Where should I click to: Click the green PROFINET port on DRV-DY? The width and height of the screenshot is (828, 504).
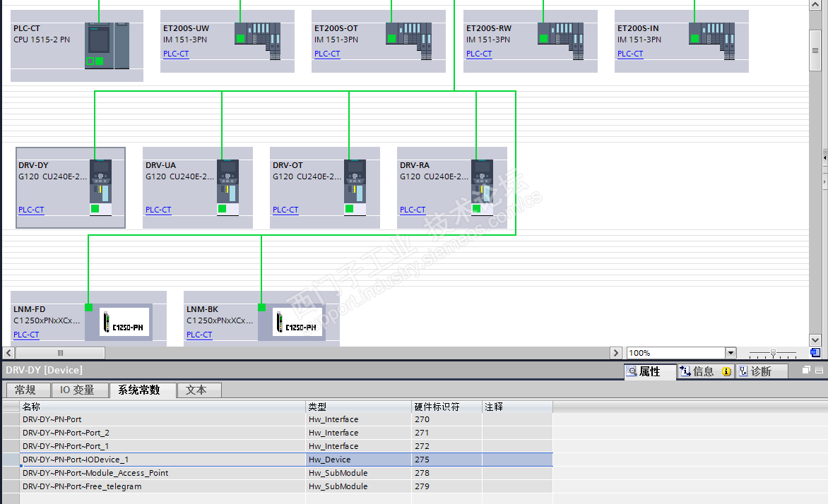coord(95,208)
